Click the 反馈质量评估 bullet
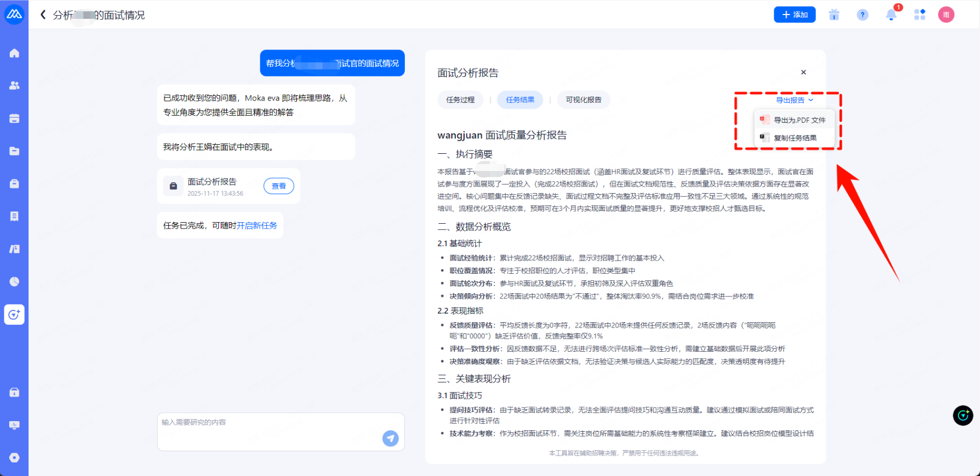 point(612,330)
